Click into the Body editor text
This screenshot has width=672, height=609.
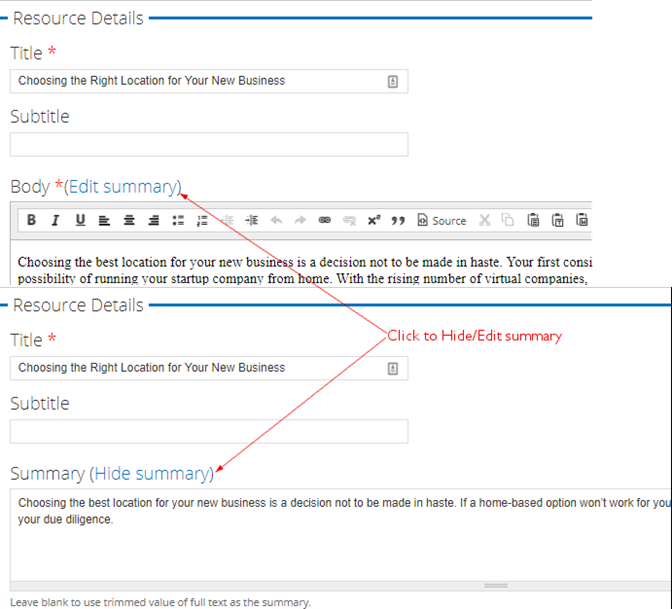pos(302,264)
